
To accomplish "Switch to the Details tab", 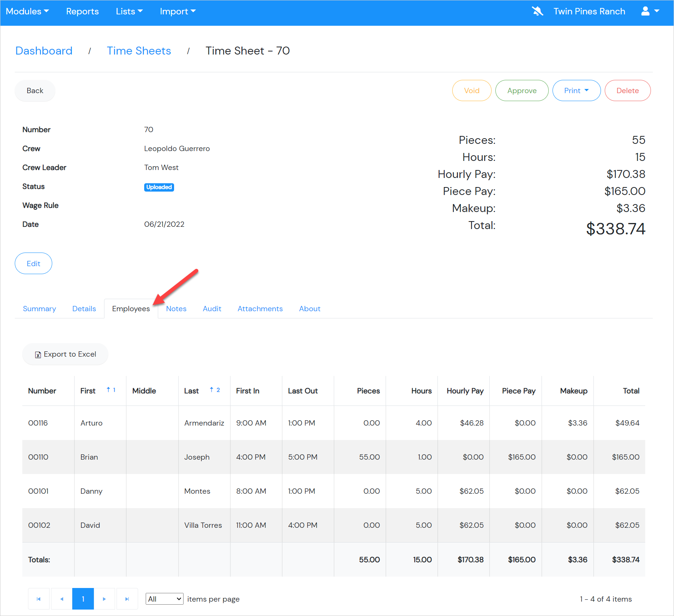I will pos(84,309).
